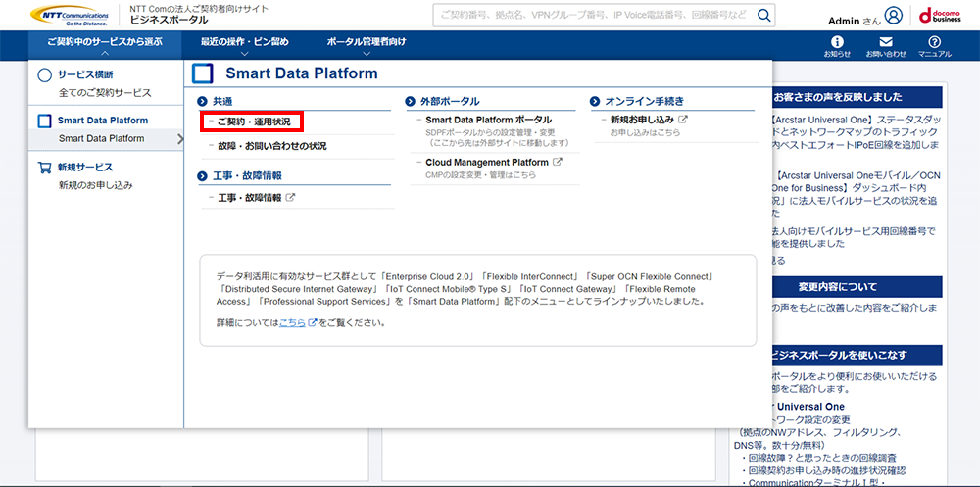Viewport: 980px width, 487px height.
Task: Click the サービス横断 sidebar heading
Action: tap(85, 75)
